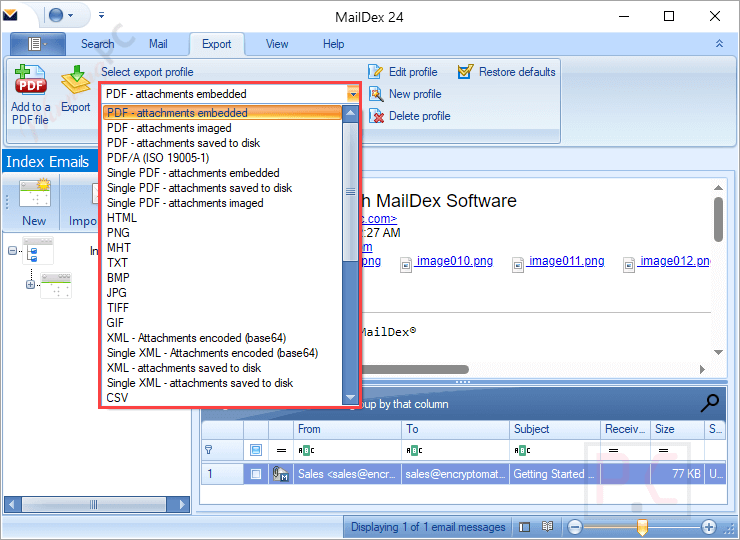This screenshot has height=540, width=740.
Task: Open the image010.png attachment link
Action: 454,261
